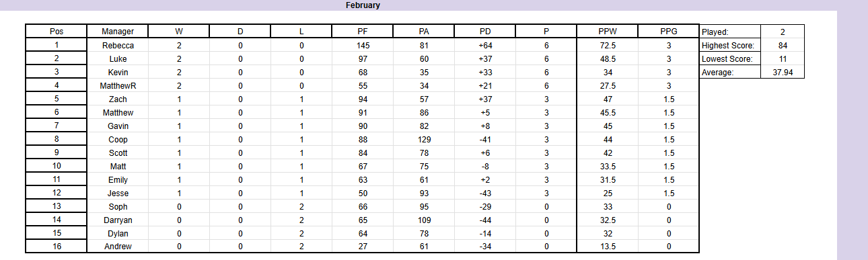The width and height of the screenshot is (868, 260).
Task: Click Coop's PA value 129
Action: 424,139
